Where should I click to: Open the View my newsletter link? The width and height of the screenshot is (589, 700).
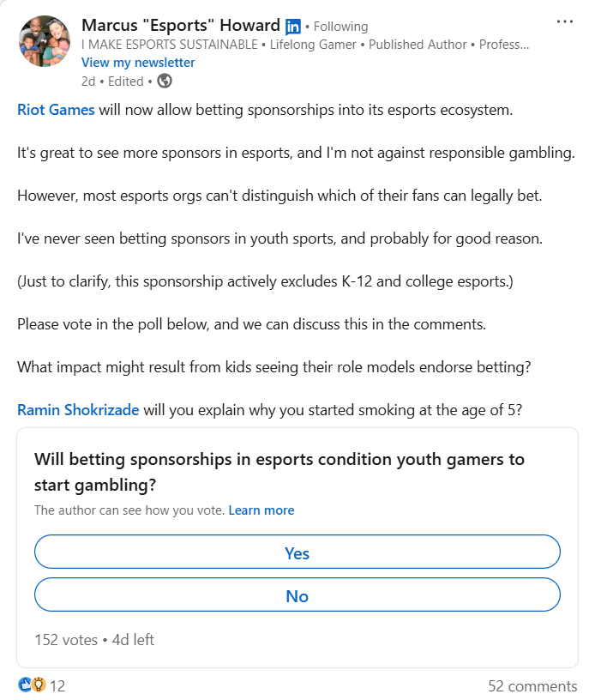[x=138, y=63]
